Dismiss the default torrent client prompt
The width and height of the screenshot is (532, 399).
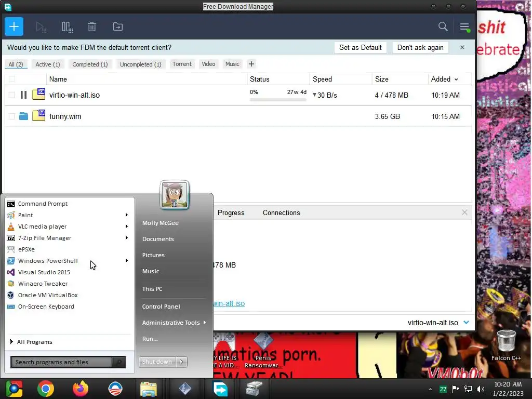click(462, 47)
